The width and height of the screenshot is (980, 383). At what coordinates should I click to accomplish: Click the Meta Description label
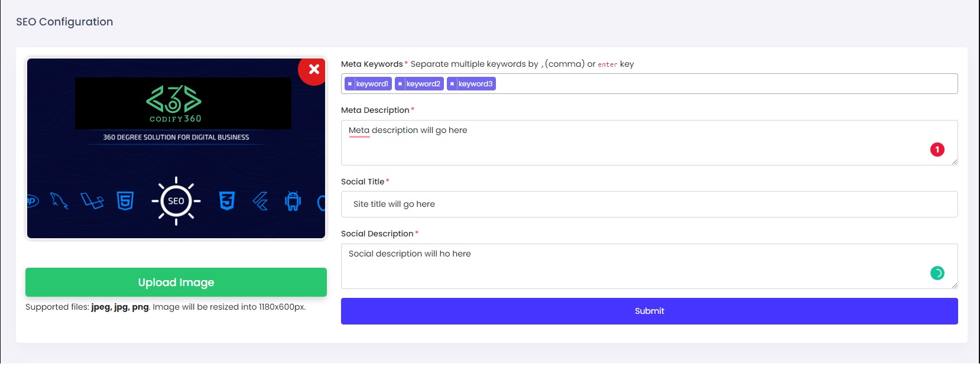375,110
